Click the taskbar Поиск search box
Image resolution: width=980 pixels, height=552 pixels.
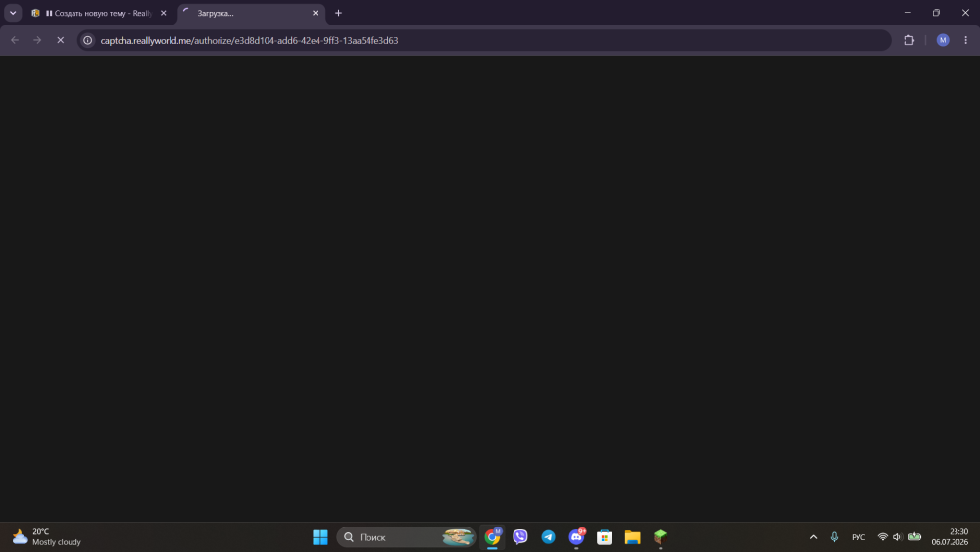point(407,537)
